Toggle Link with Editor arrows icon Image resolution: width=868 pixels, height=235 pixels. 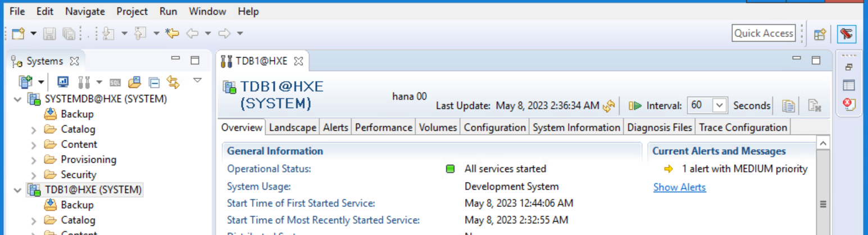pyautogui.click(x=173, y=82)
